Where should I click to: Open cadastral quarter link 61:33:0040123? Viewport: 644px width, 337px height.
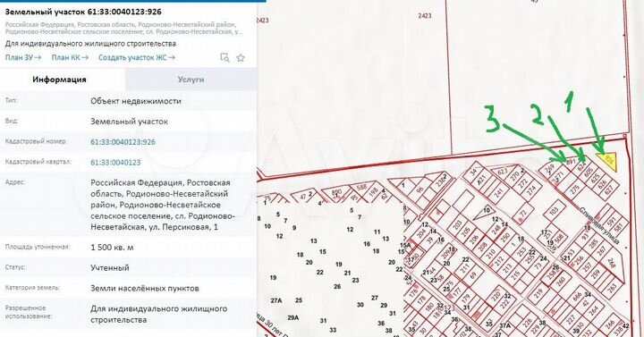(x=115, y=163)
